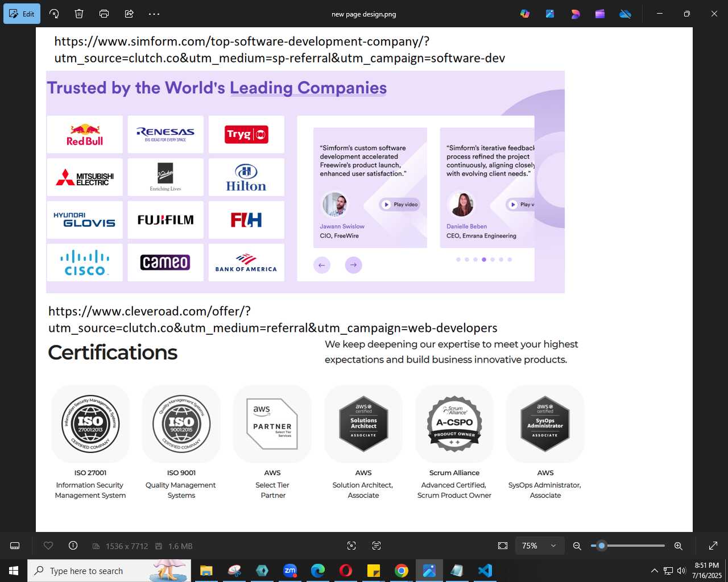The image size is (728, 582).
Task: Launch Opera browser from the taskbar
Action: coord(346,571)
